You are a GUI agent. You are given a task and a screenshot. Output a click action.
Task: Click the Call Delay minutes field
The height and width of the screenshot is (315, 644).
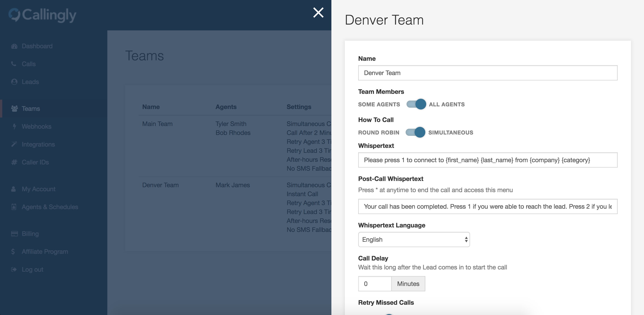pyautogui.click(x=375, y=283)
